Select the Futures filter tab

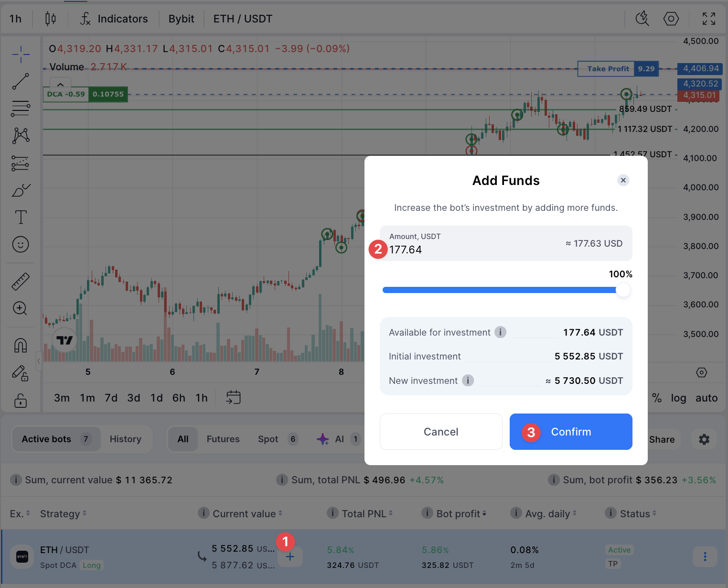[x=223, y=439]
